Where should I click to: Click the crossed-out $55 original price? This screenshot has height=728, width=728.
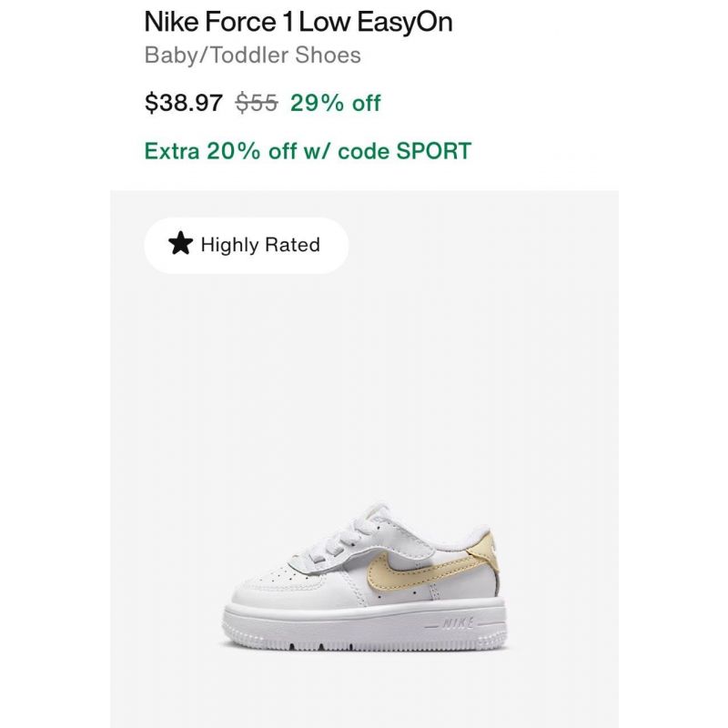tap(257, 102)
